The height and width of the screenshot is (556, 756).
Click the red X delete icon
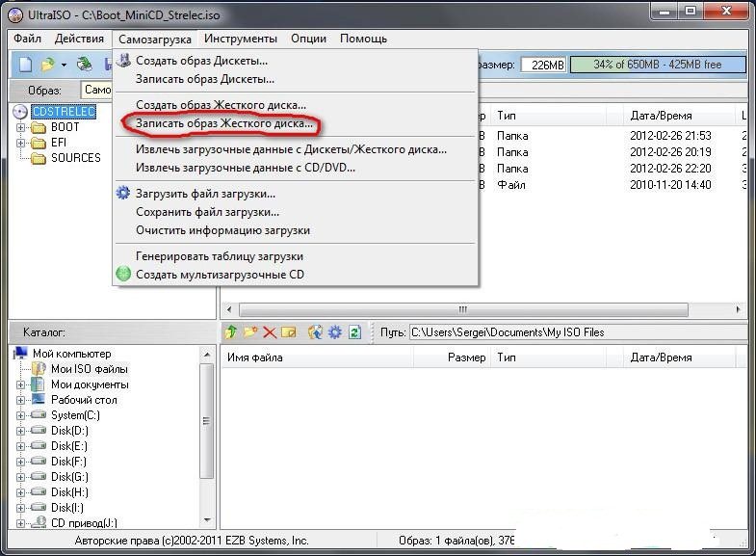270,332
